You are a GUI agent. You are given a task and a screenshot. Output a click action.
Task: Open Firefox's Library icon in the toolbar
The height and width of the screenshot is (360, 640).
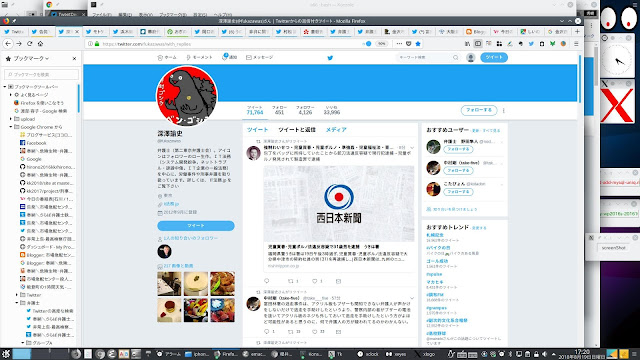(467, 44)
